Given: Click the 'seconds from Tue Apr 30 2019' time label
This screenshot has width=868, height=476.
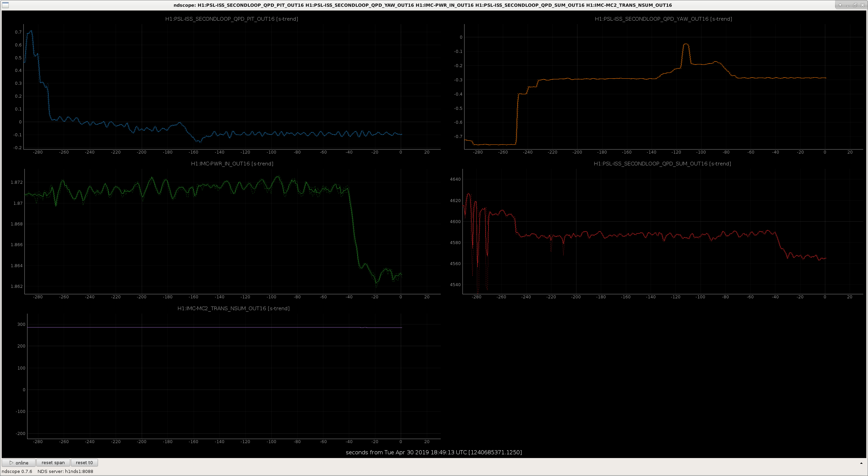Looking at the screenshot, I should point(434,452).
